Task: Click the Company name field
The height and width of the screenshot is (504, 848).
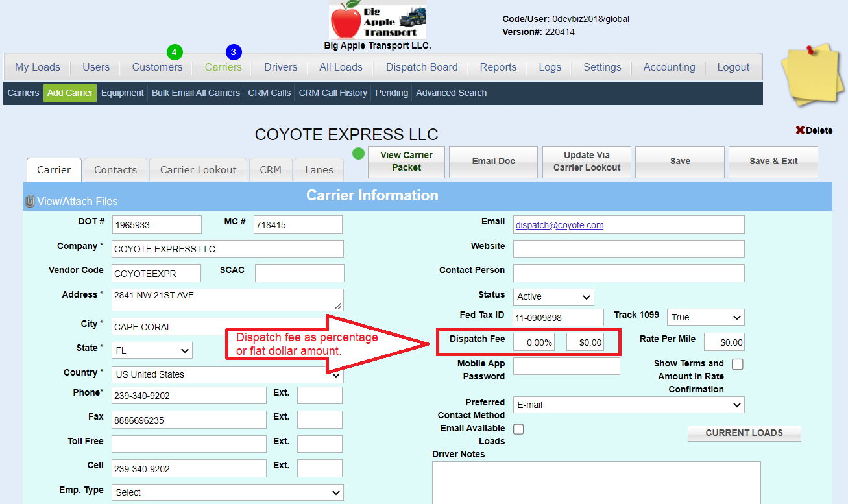Action: tap(228, 249)
